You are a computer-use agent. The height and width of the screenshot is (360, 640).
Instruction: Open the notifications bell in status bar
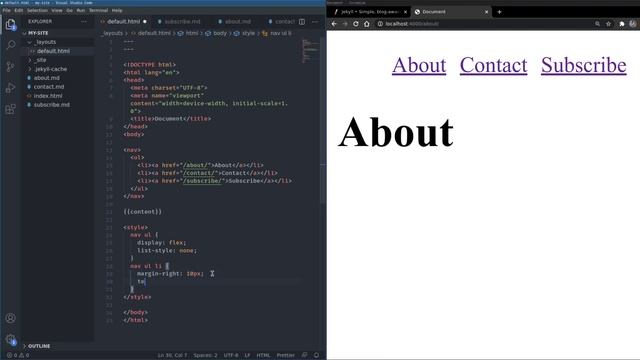(x=316, y=355)
